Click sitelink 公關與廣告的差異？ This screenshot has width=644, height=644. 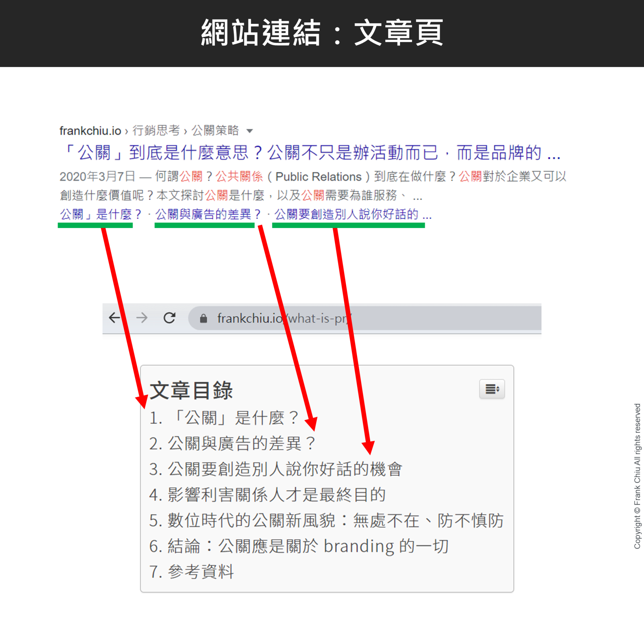tap(208, 214)
